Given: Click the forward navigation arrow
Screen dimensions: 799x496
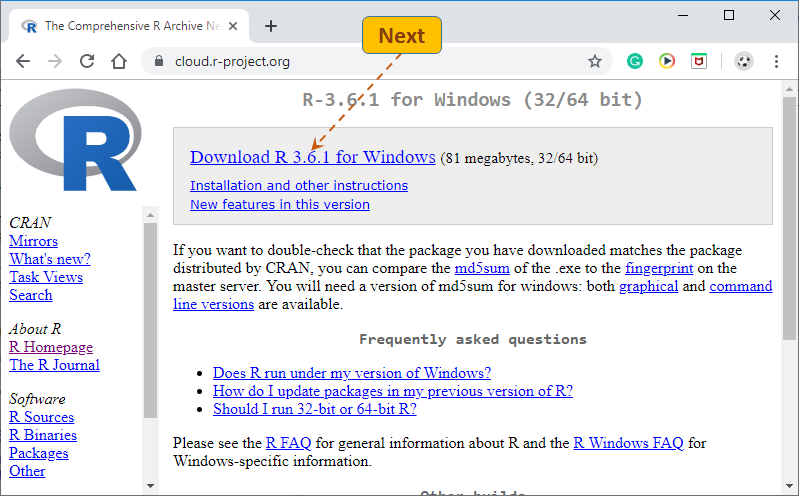Looking at the screenshot, I should pos(55,61).
